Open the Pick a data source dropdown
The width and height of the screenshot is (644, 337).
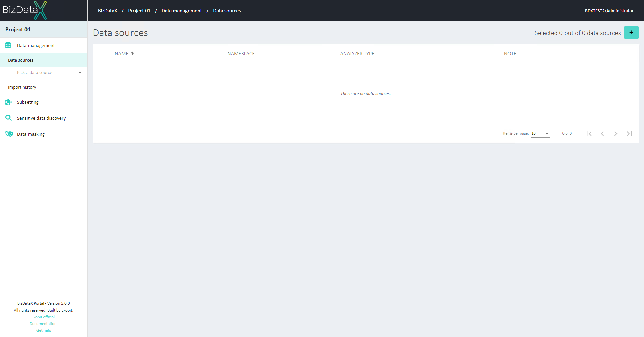50,73
